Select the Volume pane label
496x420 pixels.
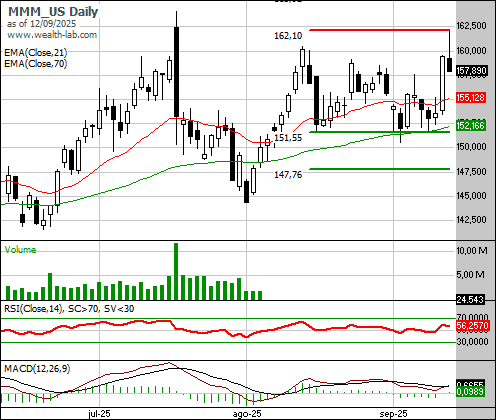coord(20,250)
